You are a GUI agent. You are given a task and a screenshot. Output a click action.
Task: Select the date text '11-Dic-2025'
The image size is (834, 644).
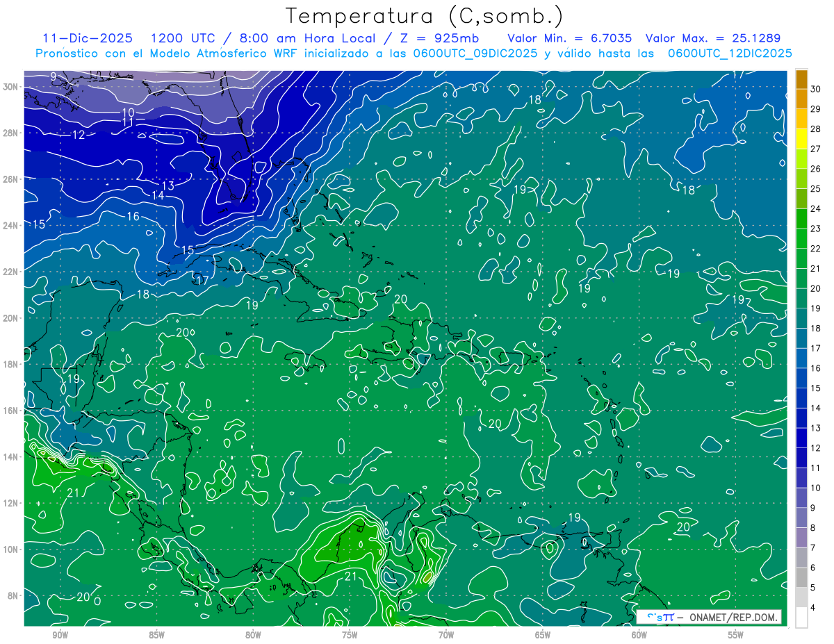89,38
